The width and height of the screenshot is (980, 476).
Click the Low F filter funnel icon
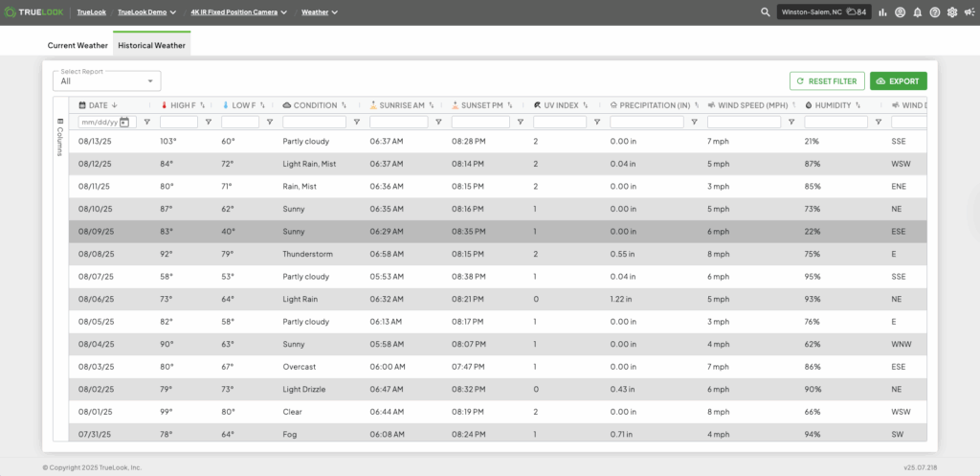click(269, 122)
